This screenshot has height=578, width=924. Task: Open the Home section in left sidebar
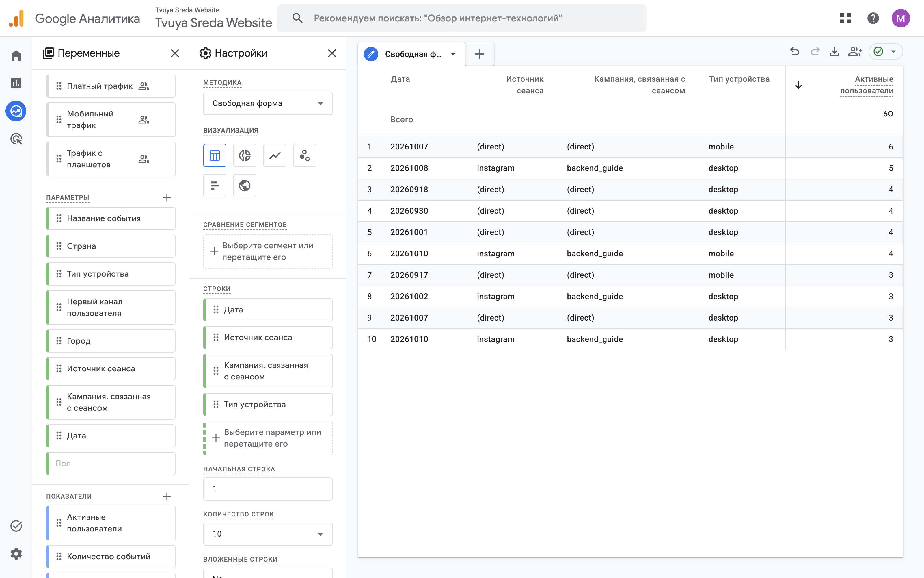[x=16, y=56]
